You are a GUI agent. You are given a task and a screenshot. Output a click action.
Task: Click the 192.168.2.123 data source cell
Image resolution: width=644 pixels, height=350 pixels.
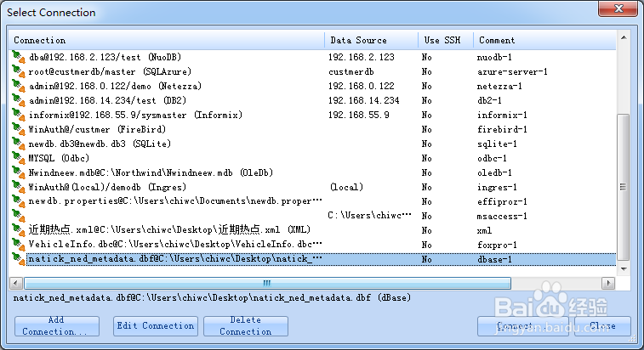pyautogui.click(x=361, y=57)
